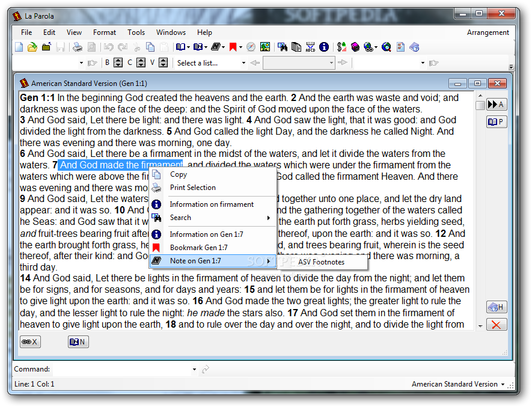Click the Redo toolbar icon
This screenshot has width=532, height=407.
(123, 47)
